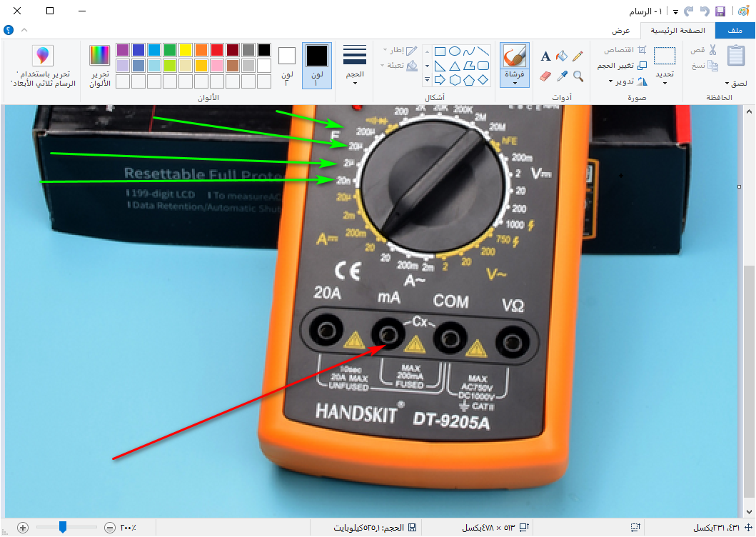Collapse the ribbon using chevron
Screen dimensions: 756x537
pos(24,30)
